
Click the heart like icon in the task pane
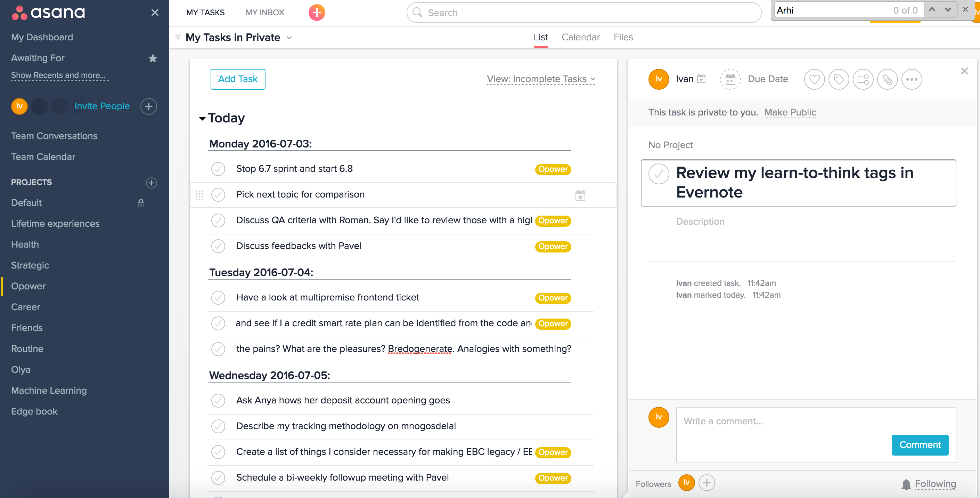point(814,79)
